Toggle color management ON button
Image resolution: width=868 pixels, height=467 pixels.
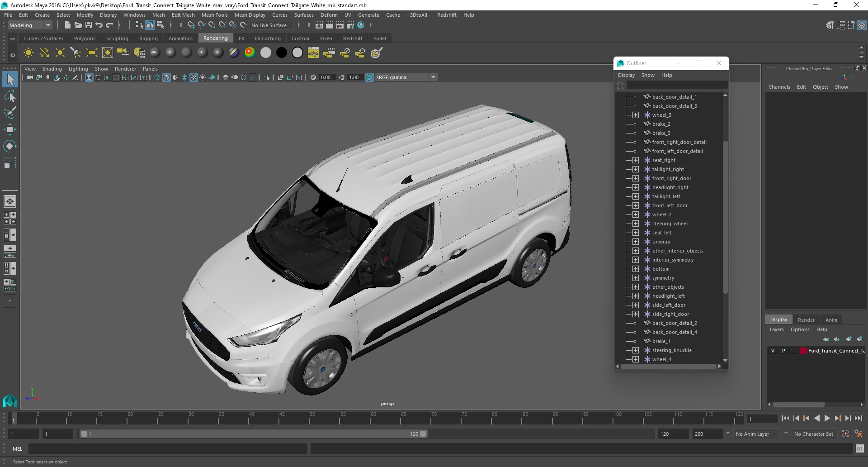(369, 77)
